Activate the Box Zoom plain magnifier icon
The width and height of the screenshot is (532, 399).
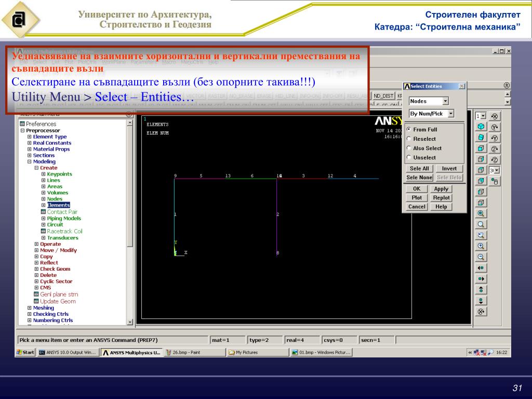[x=481, y=224]
